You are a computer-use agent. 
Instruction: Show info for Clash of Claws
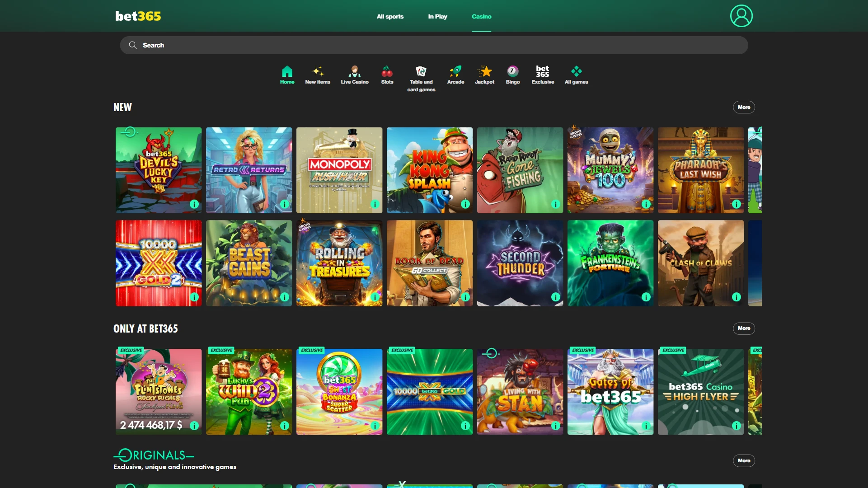point(737,297)
